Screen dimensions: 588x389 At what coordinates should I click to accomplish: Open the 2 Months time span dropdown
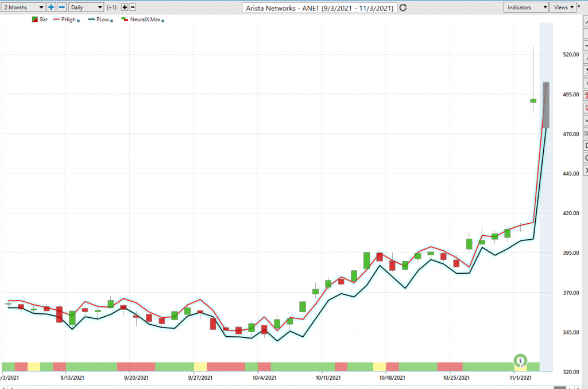[23, 7]
